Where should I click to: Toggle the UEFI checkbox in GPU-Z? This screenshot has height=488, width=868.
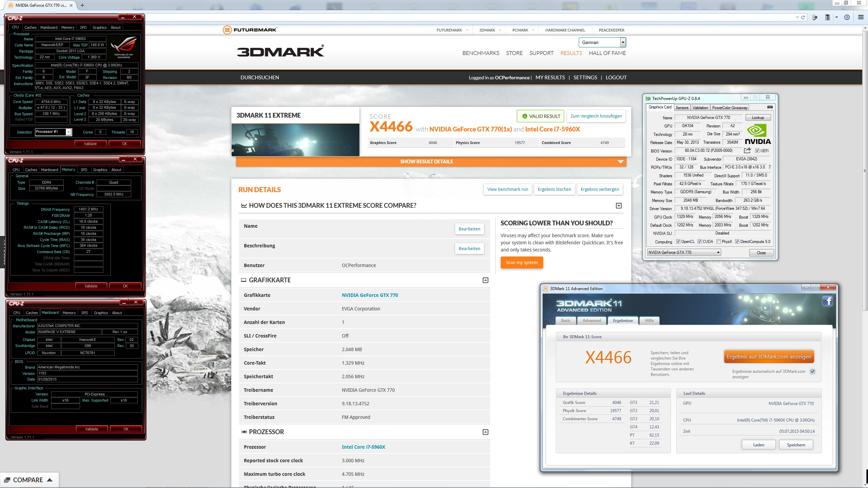pyautogui.click(x=757, y=151)
